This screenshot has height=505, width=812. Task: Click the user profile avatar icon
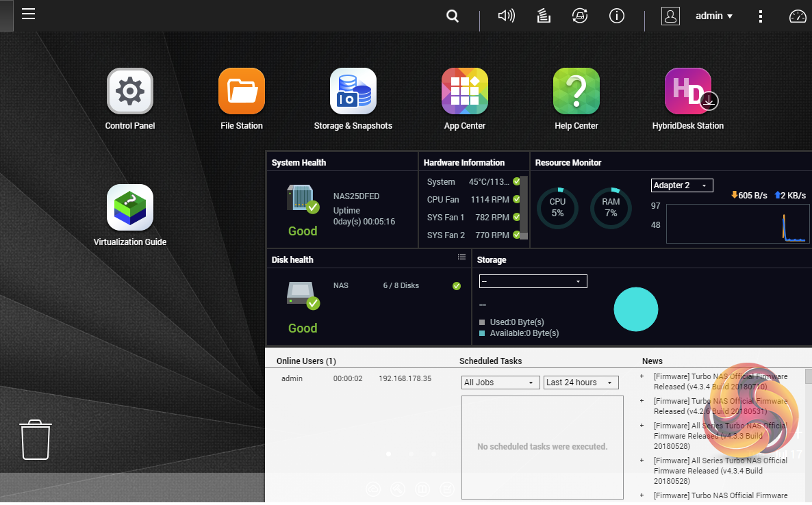click(670, 16)
